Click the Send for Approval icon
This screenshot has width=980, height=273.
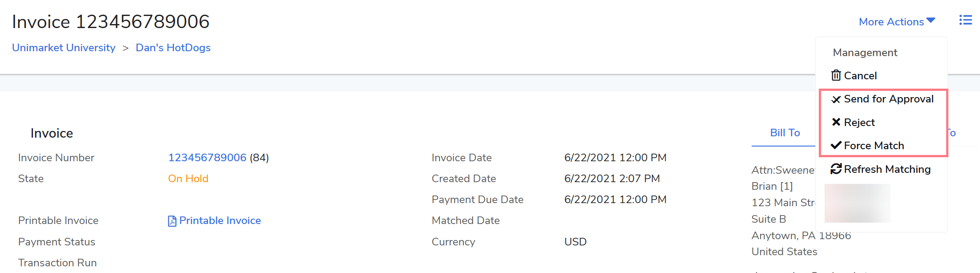(x=836, y=99)
